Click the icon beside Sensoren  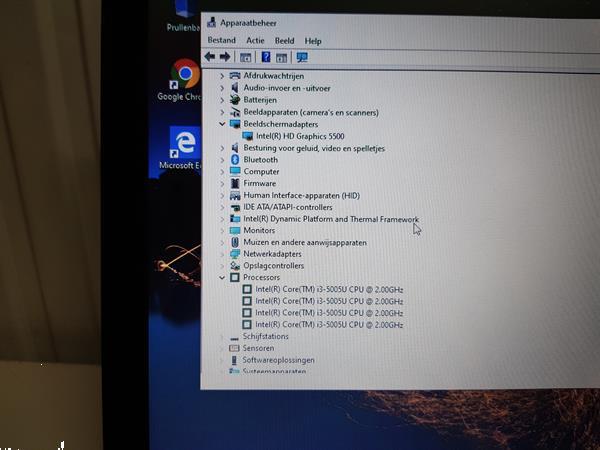coord(234,348)
